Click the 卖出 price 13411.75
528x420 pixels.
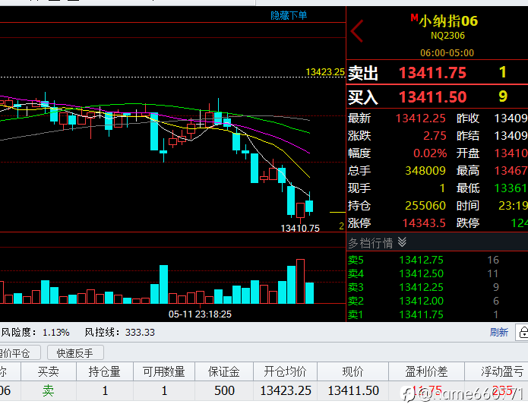432,73
